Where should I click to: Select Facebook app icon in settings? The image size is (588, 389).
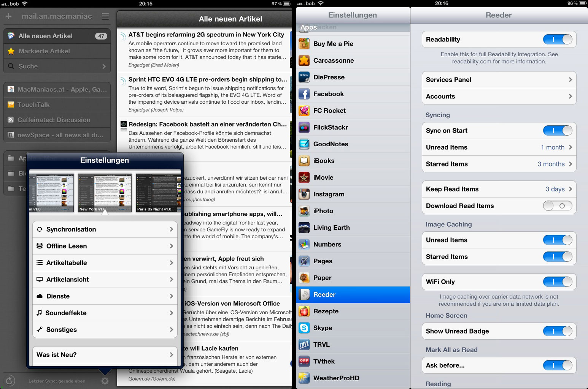304,94
